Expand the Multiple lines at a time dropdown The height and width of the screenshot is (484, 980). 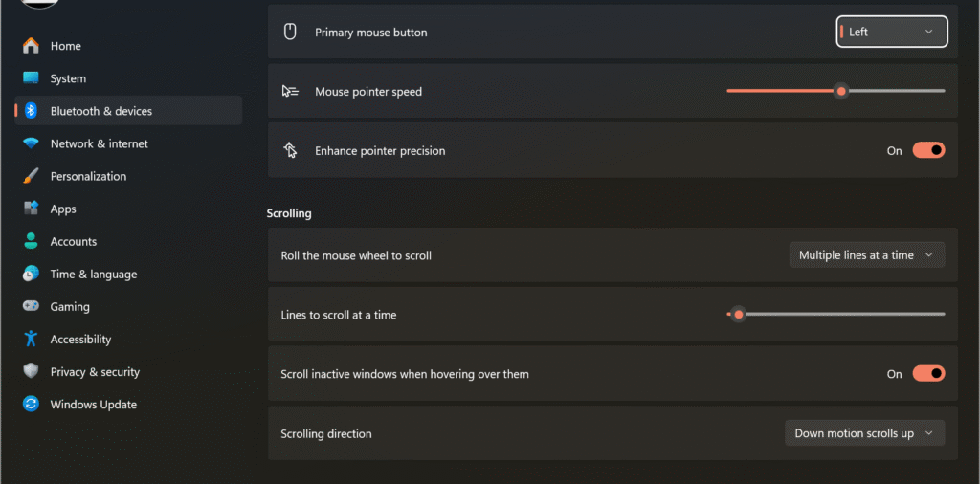[x=866, y=255]
